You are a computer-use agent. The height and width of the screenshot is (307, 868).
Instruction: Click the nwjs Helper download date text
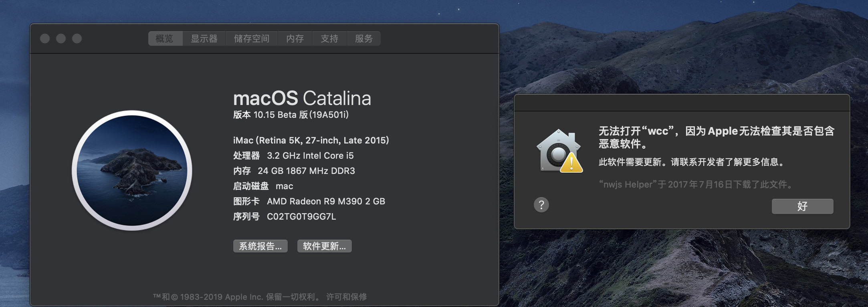pyautogui.click(x=696, y=184)
